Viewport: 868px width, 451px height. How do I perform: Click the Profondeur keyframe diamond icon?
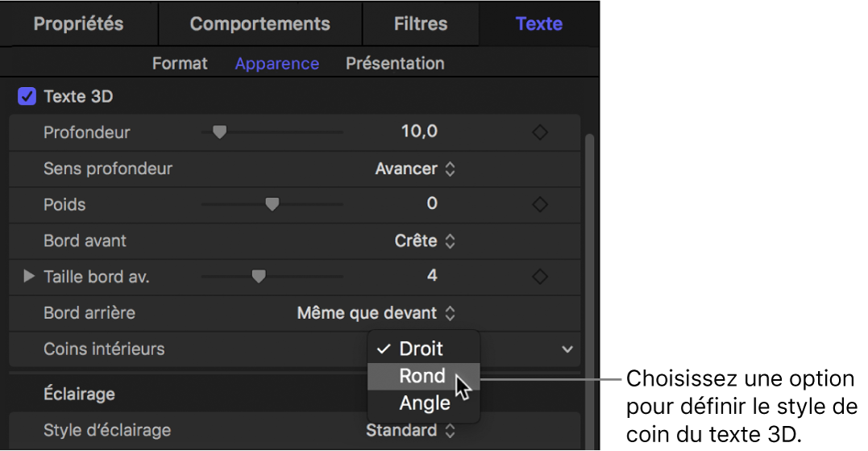pyautogui.click(x=540, y=132)
